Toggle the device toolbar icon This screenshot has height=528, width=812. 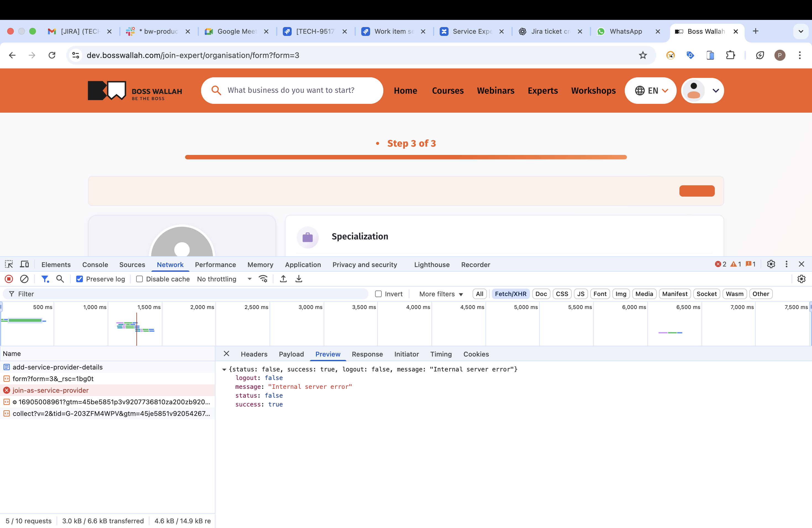pyautogui.click(x=25, y=264)
